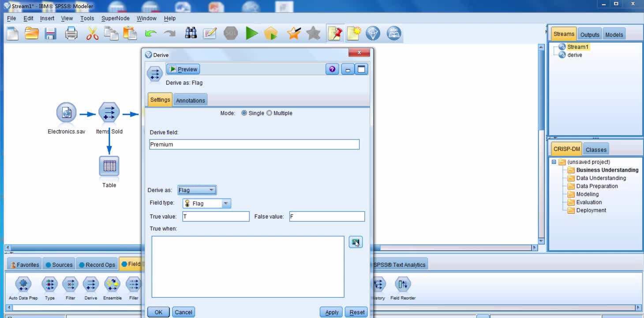Select the Single mode radio button
This screenshot has width=644, height=318.
(244, 113)
